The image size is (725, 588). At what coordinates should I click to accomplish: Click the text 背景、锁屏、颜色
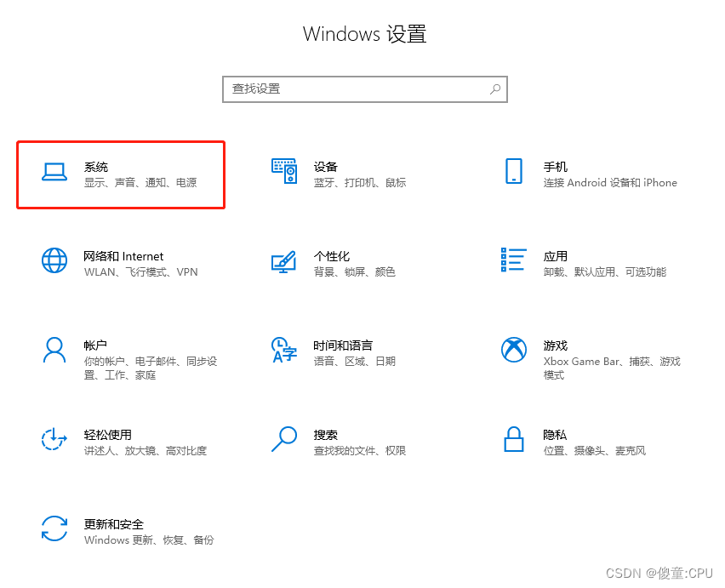click(x=355, y=271)
